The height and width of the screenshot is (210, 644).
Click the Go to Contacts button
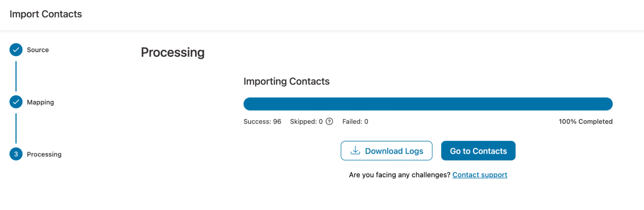pos(478,150)
